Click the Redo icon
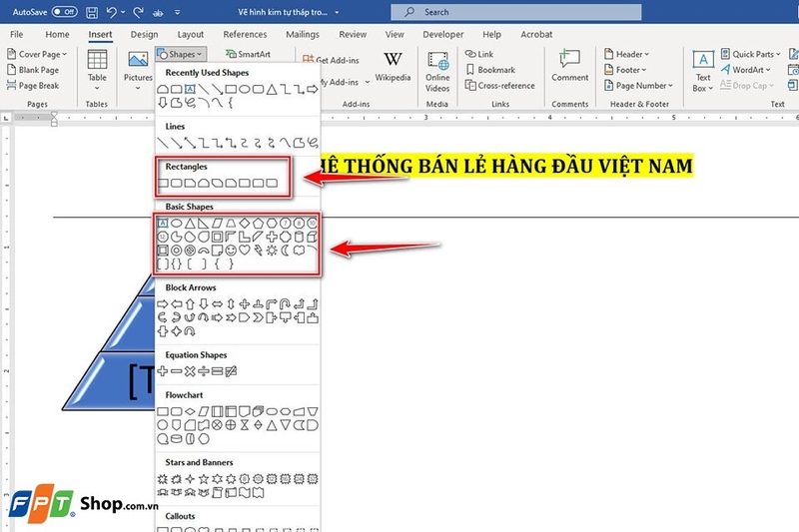The height and width of the screenshot is (532, 799). 138,12
